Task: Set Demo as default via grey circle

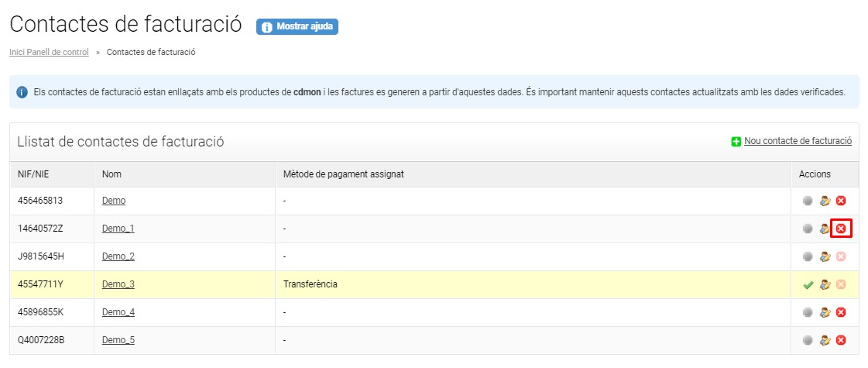Action: 808,201
